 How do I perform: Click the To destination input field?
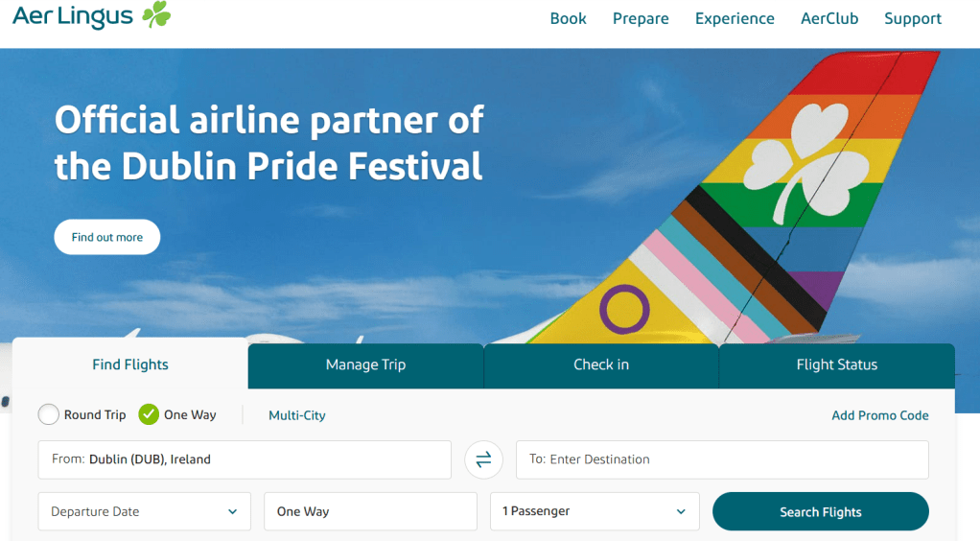pyautogui.click(x=722, y=459)
